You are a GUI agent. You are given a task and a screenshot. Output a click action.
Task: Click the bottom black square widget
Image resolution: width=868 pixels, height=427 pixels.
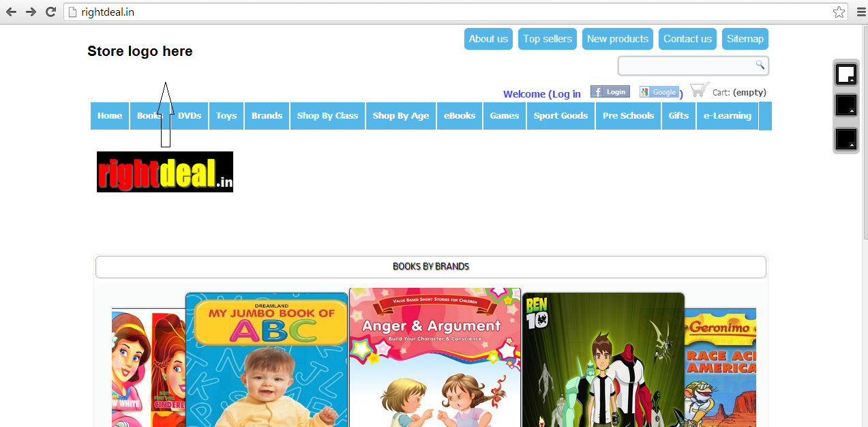tap(846, 139)
